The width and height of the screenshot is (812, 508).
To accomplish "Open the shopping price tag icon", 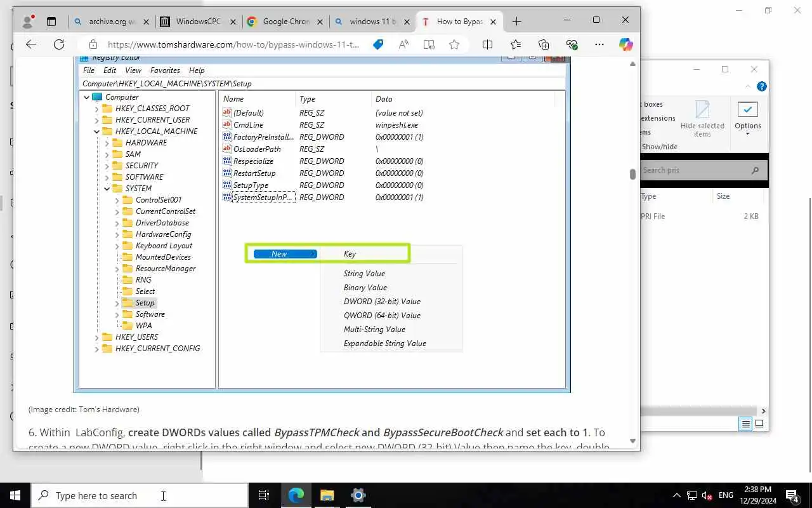I will pos(378,44).
